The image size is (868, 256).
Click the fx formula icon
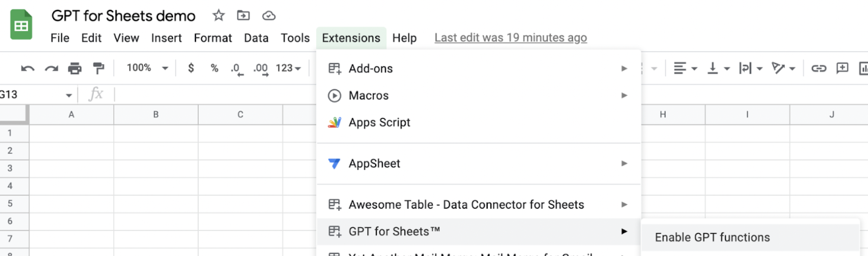tap(96, 95)
